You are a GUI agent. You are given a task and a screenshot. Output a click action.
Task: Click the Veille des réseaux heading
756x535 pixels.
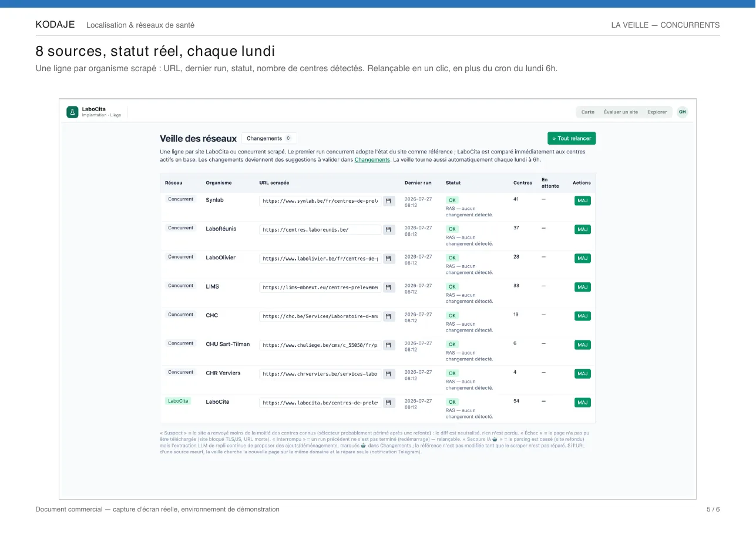pos(198,139)
